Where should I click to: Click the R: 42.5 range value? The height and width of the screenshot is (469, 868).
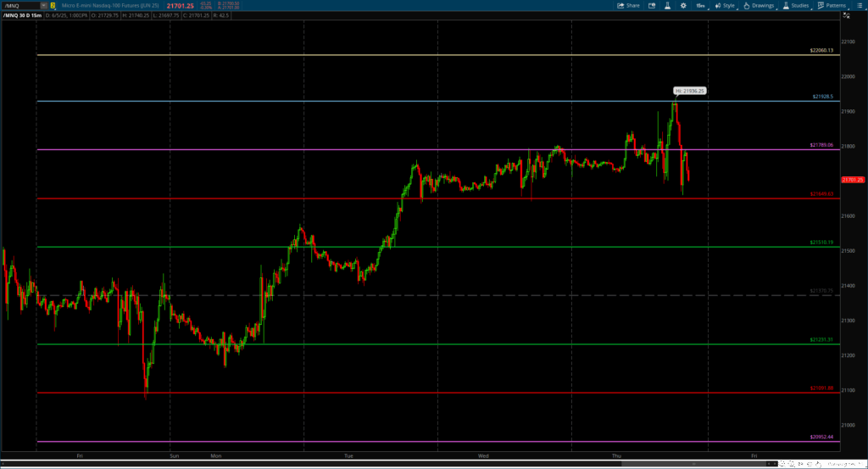point(221,15)
